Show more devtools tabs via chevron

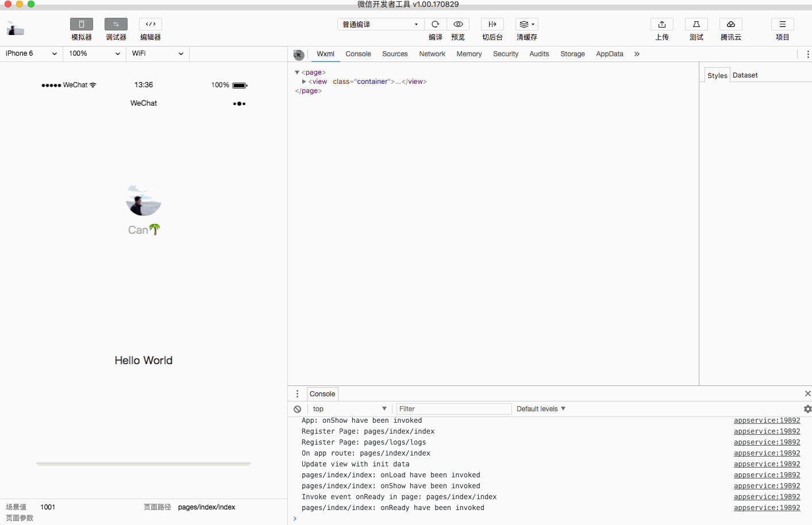tap(637, 54)
